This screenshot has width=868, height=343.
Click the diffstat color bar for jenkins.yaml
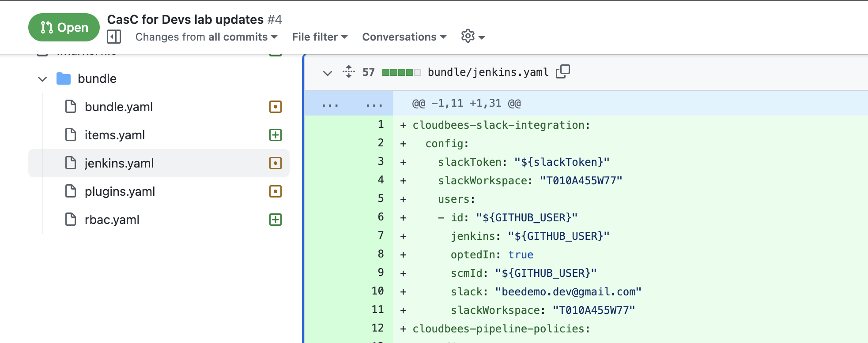coord(401,72)
